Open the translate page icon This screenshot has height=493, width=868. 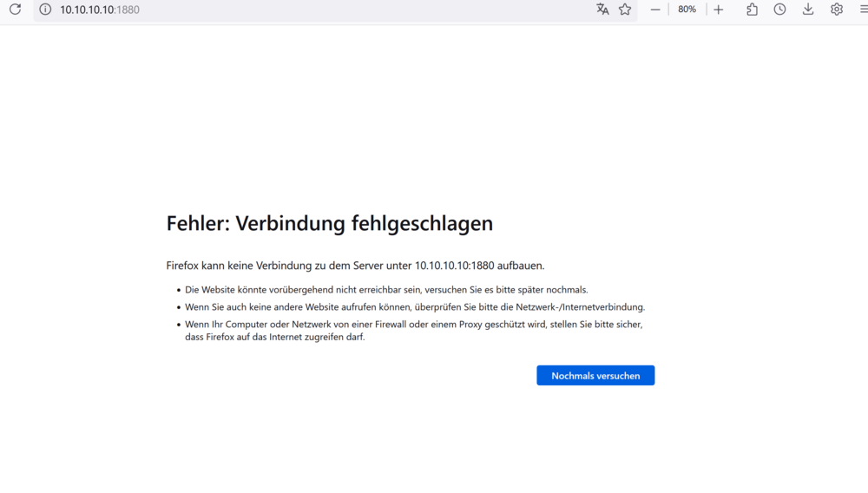[602, 10]
